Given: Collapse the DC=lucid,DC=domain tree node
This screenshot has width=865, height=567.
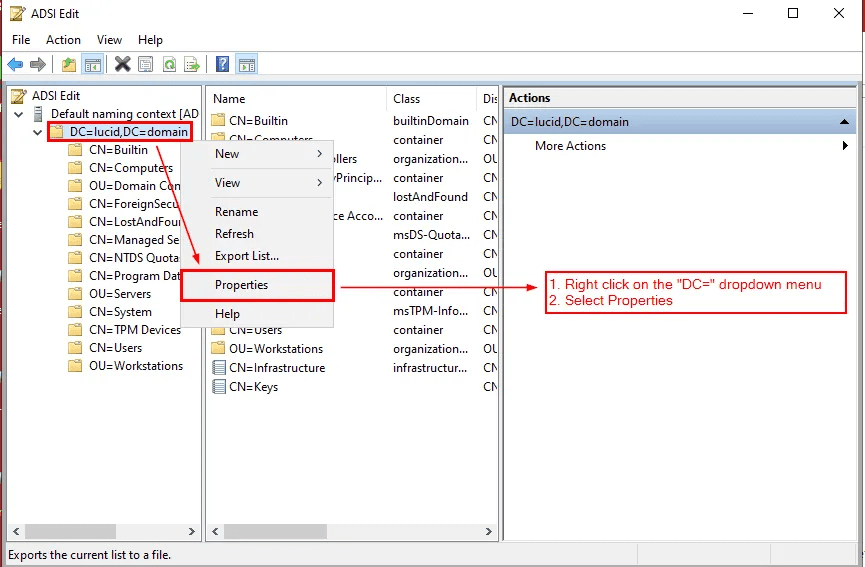Looking at the screenshot, I should (37, 132).
